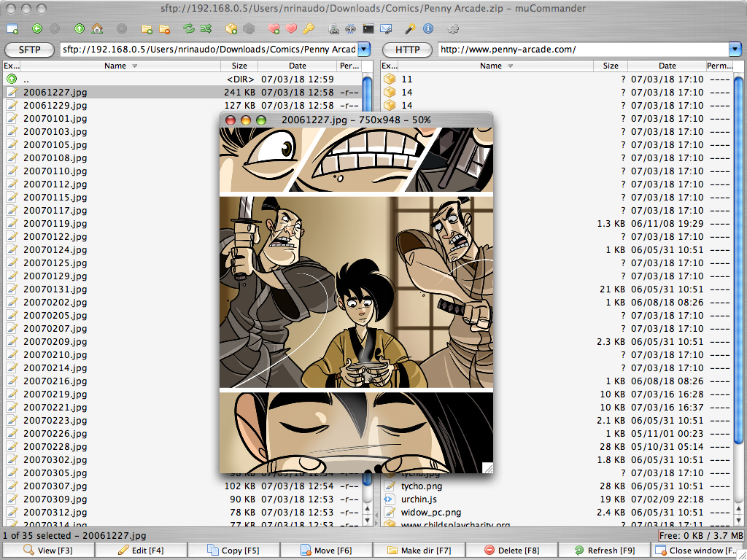
Task: Pack selected files into archive
Action: click(231, 29)
